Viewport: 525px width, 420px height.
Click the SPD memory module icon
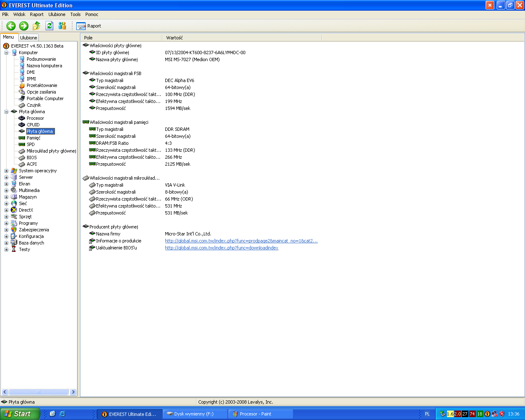pos(22,144)
